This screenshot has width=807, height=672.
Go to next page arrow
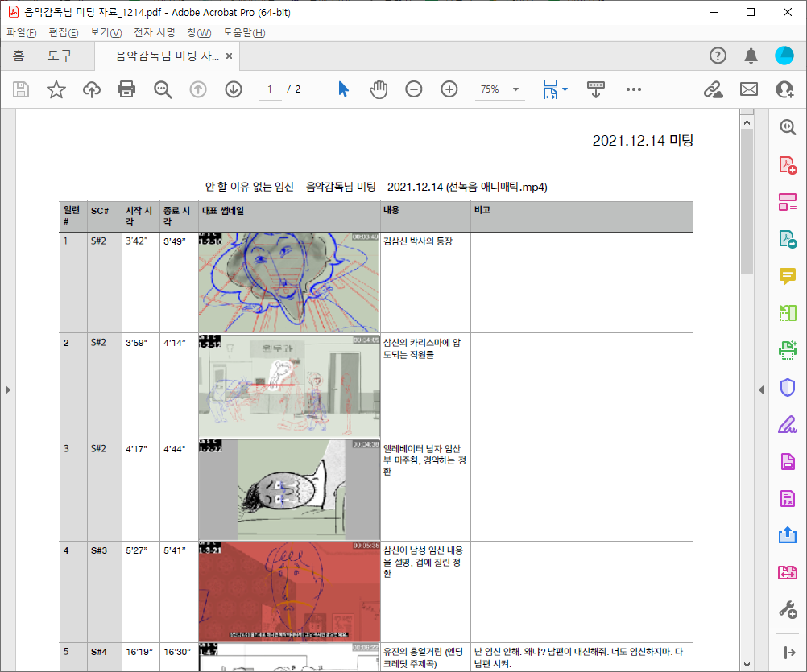coord(234,89)
